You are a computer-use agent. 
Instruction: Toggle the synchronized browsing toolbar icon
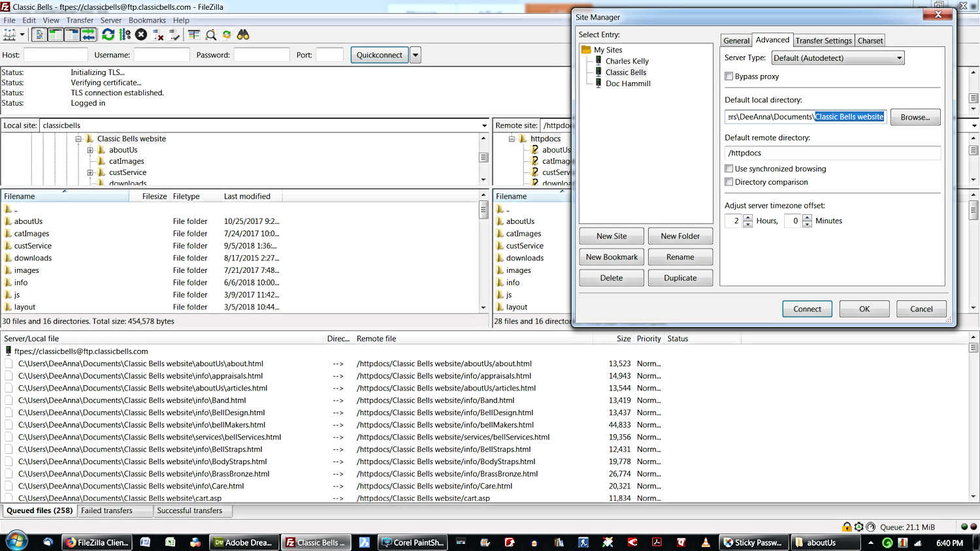[227, 35]
